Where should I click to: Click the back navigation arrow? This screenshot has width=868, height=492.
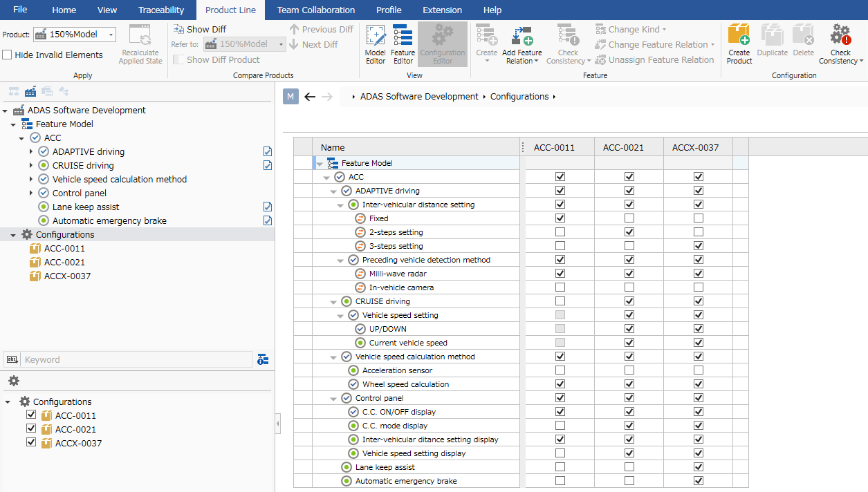click(310, 97)
